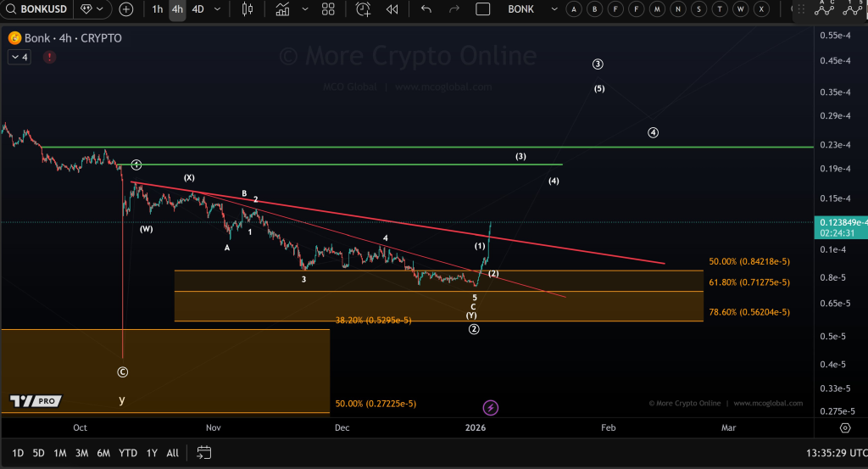The width and height of the screenshot is (868, 469).
Task: Set the range to 1Y
Action: (152, 453)
